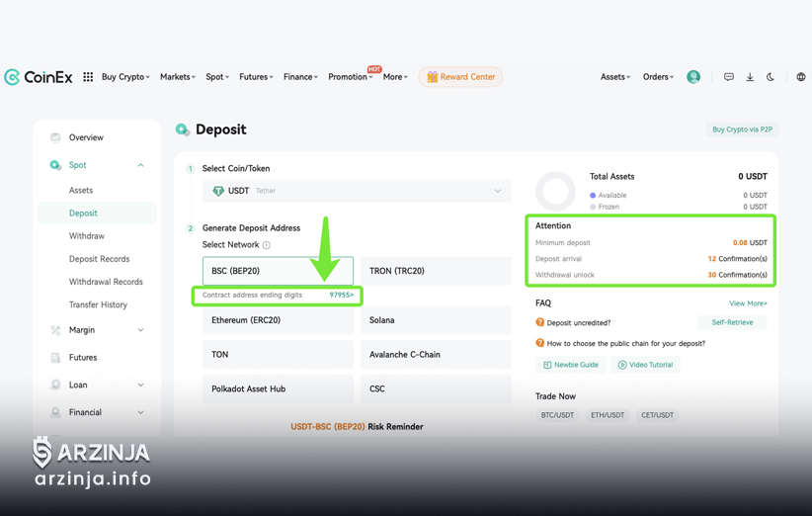Click View More in FAQ
The image size is (812, 516).
[x=748, y=303]
